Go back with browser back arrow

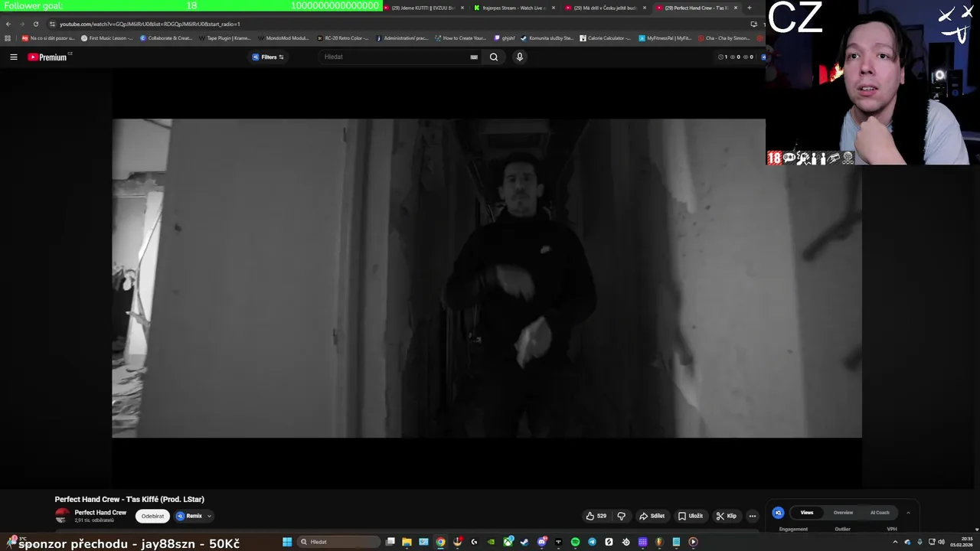click(x=8, y=24)
